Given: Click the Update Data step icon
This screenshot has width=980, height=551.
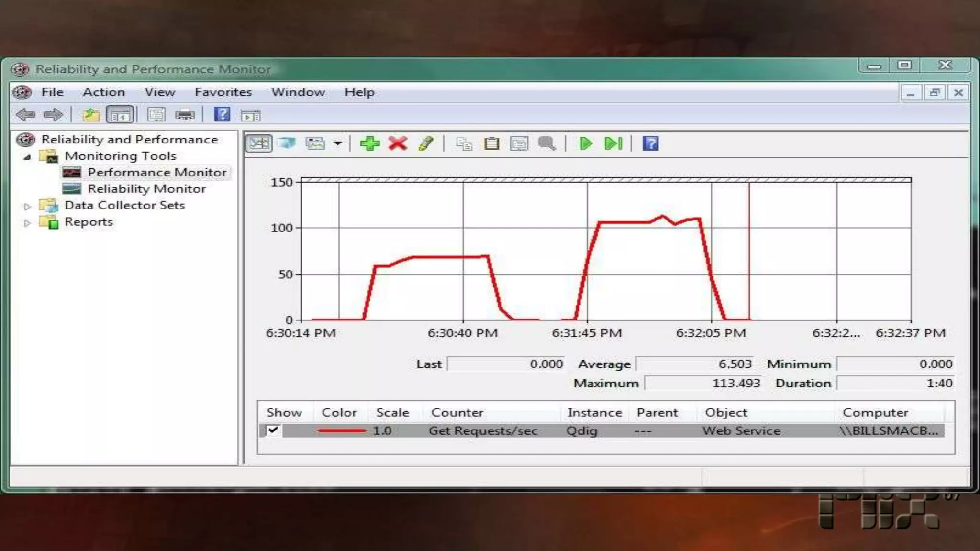Looking at the screenshot, I should point(613,143).
